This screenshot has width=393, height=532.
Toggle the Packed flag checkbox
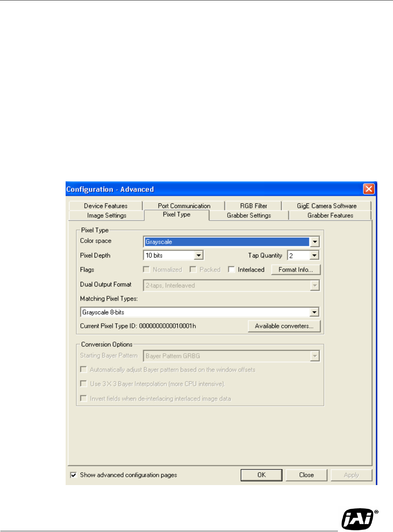tap(193, 270)
